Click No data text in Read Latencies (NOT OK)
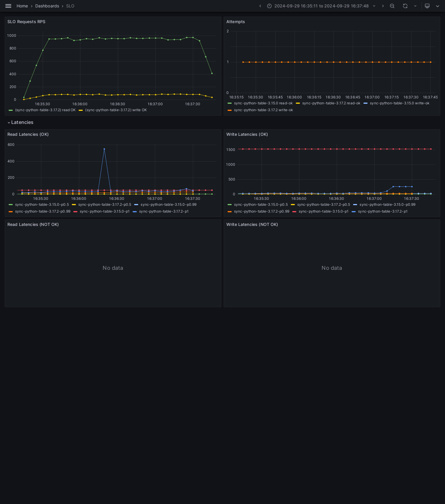Screen dimensions: 445x504 click(113, 268)
